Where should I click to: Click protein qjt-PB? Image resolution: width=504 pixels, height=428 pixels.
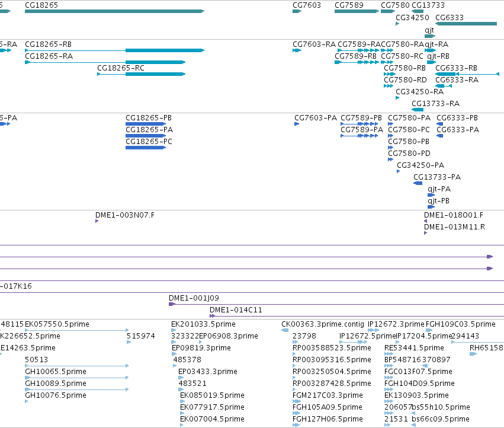point(438,201)
